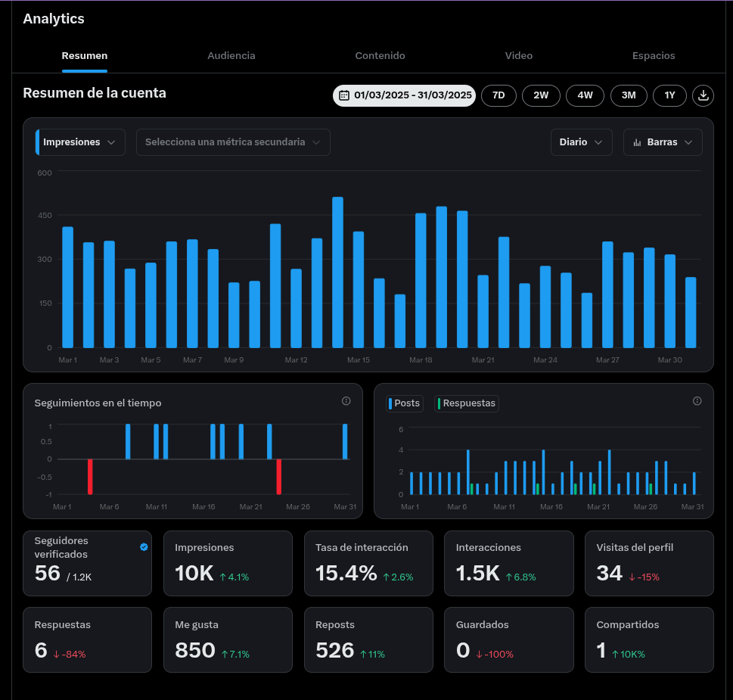This screenshot has height=700, width=733.
Task: Click the verified badge on Seguidores verificados
Action: point(144,546)
